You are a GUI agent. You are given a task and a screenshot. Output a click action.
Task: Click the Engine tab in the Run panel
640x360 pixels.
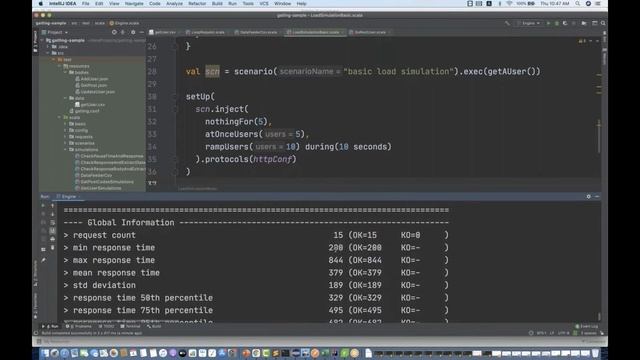point(68,197)
